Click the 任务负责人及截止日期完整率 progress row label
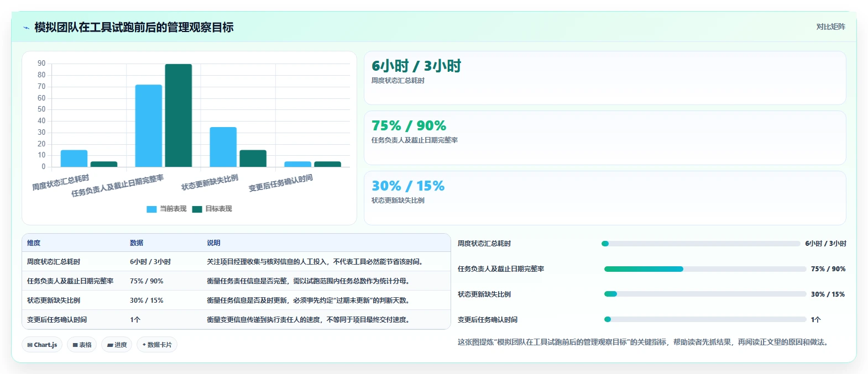The image size is (868, 374). point(501,269)
